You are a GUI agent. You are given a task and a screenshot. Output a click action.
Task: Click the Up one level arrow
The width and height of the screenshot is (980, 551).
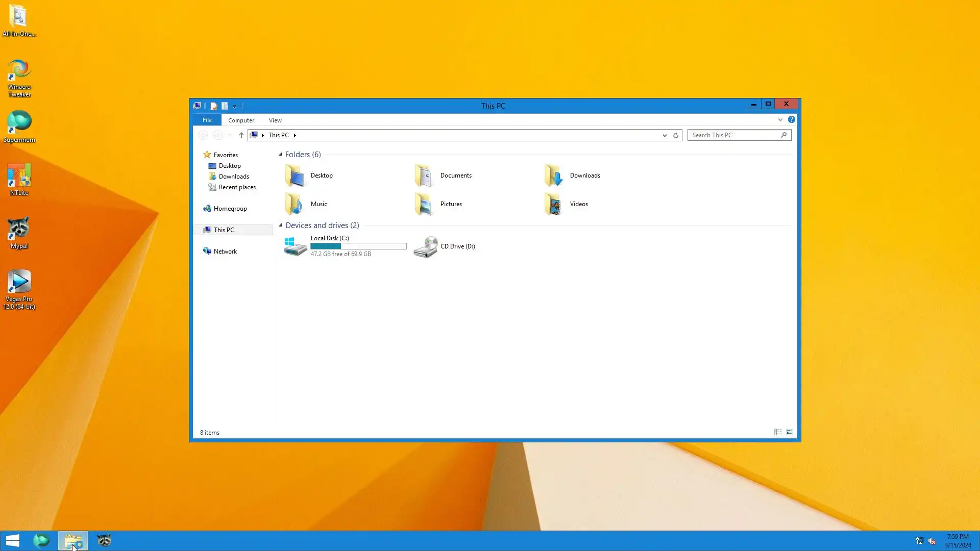[x=241, y=135]
